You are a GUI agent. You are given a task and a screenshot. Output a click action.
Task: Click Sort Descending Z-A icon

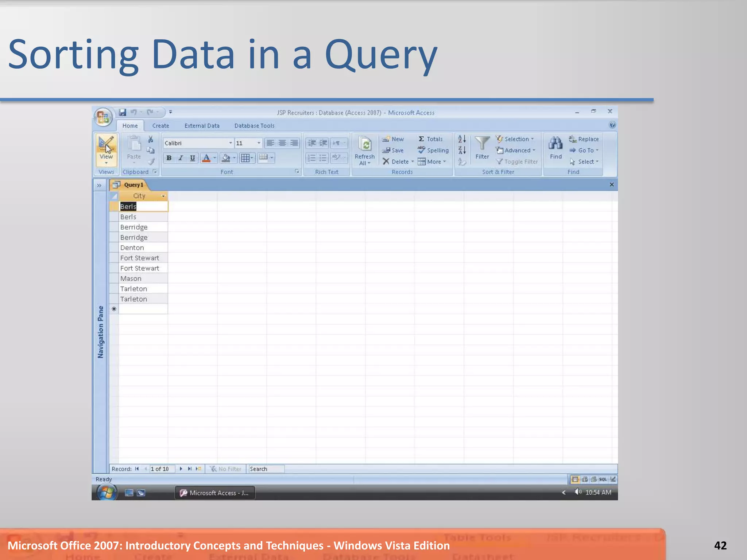[x=462, y=150]
